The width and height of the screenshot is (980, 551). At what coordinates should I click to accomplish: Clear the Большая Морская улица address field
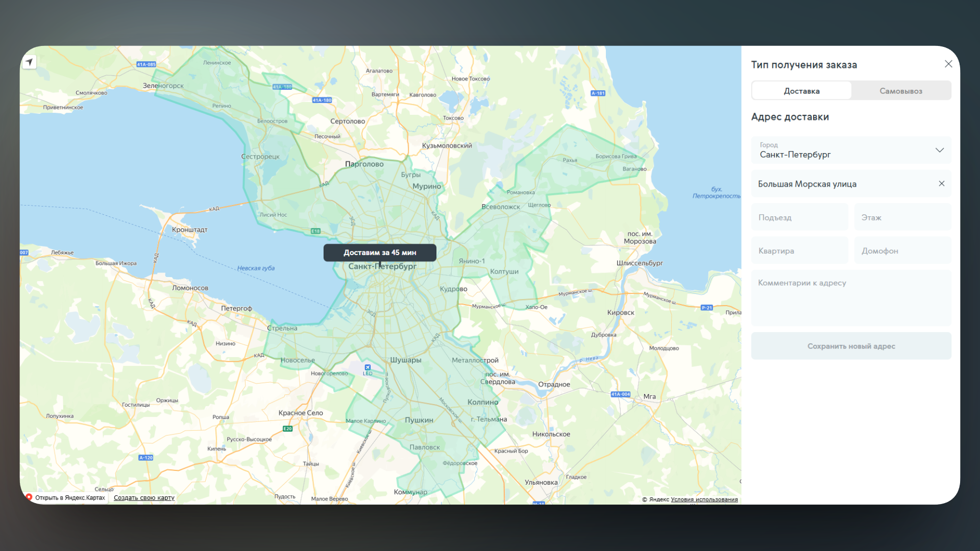[x=942, y=184]
